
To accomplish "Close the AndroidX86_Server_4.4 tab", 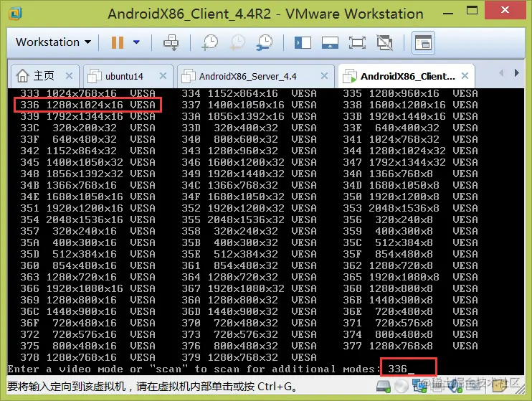I will pos(324,76).
